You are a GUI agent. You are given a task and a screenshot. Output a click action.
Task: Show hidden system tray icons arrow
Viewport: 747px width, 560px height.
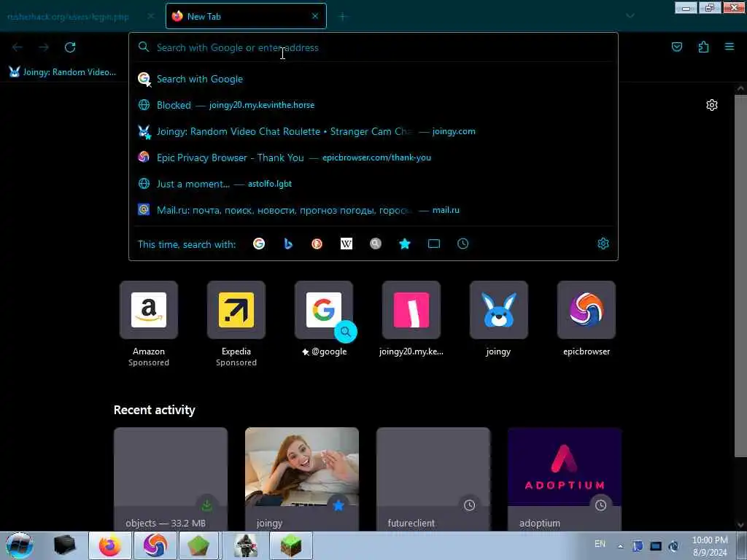[x=620, y=546]
